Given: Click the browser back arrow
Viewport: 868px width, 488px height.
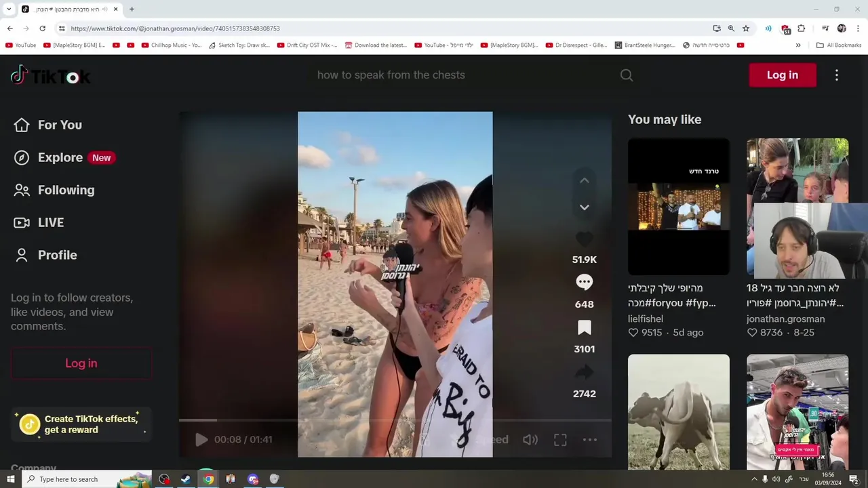Looking at the screenshot, I should click(9, 28).
